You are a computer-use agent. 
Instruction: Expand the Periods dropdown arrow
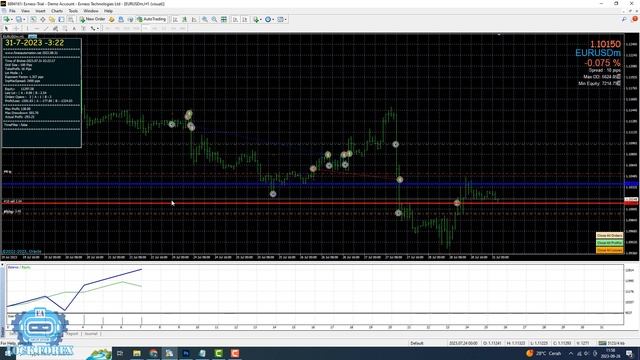[273, 19]
